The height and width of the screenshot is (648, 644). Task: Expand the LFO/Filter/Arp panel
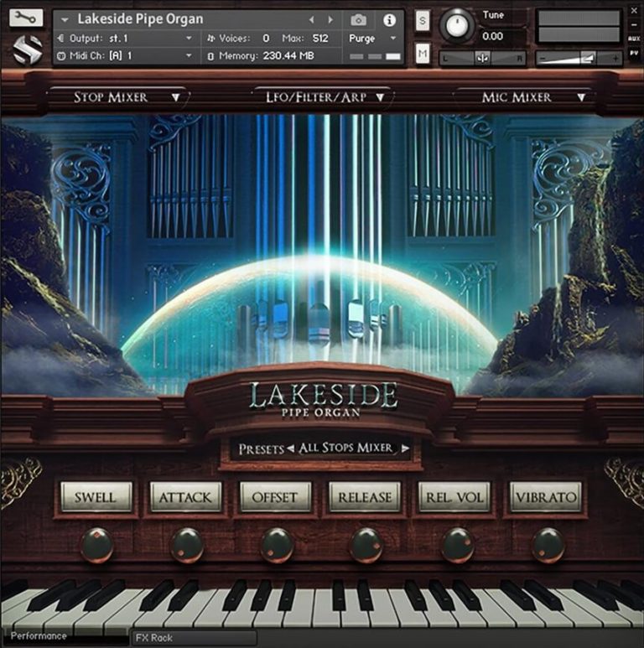point(324,97)
